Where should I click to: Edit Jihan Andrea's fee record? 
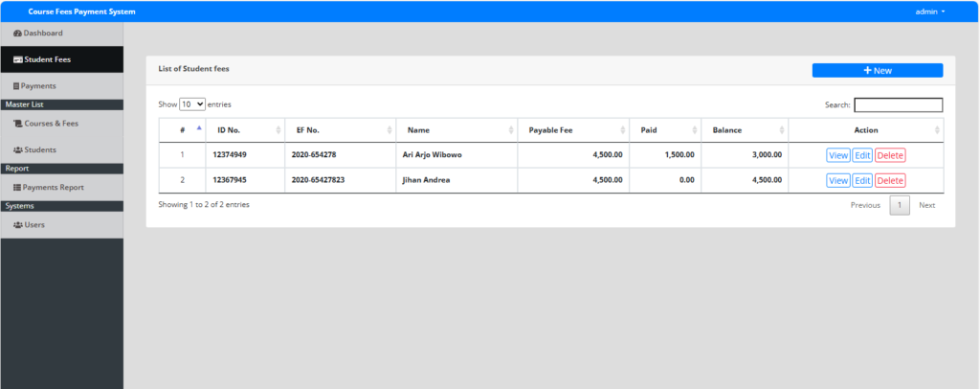point(861,180)
